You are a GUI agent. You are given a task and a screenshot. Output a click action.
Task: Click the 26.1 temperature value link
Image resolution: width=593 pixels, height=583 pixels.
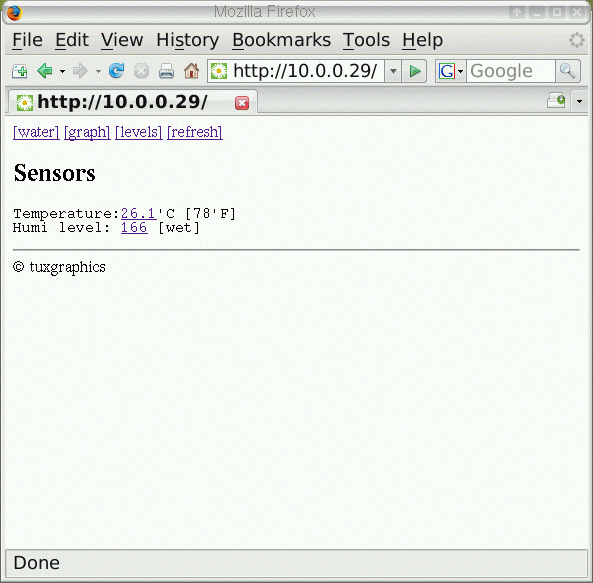[138, 214]
